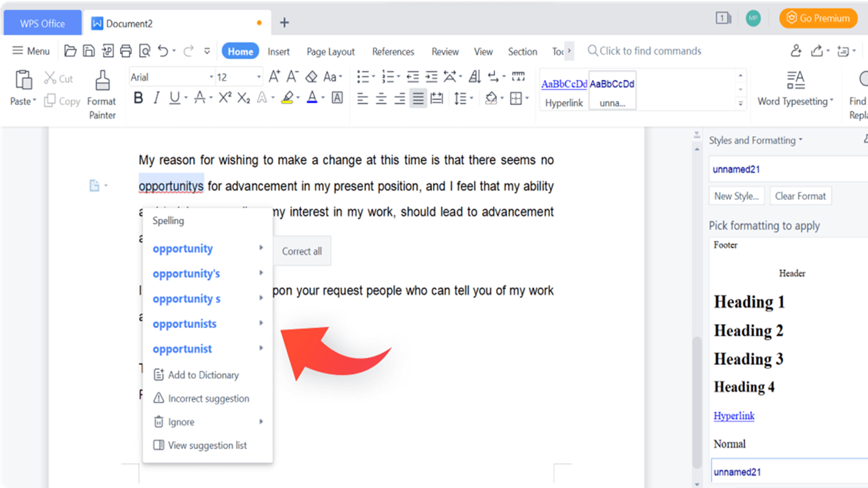This screenshot has width=868, height=488.
Task: Switch to the Insert ribbon tab
Action: tap(279, 51)
